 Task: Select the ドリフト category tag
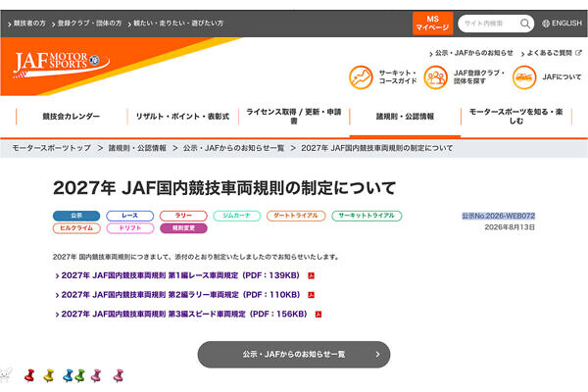(x=129, y=228)
